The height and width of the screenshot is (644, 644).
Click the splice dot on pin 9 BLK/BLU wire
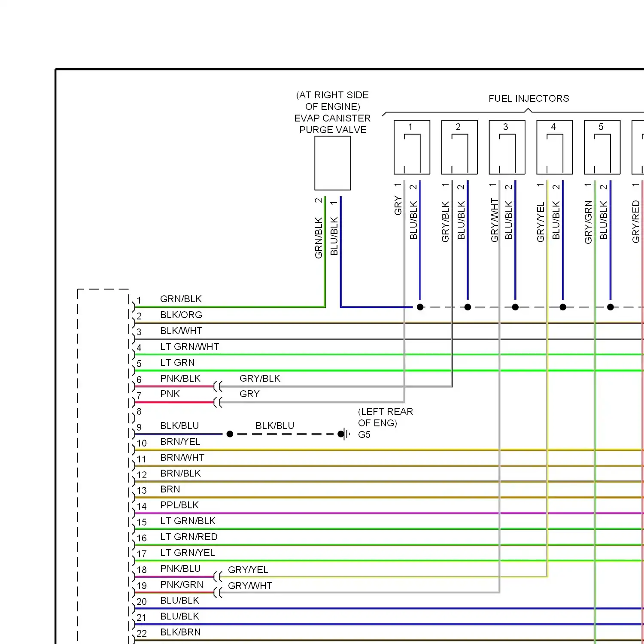(x=230, y=434)
